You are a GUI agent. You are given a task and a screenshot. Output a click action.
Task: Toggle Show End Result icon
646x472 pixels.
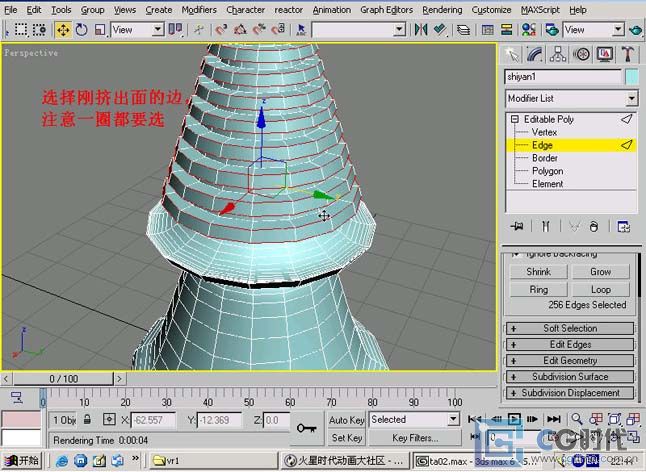[x=545, y=226]
